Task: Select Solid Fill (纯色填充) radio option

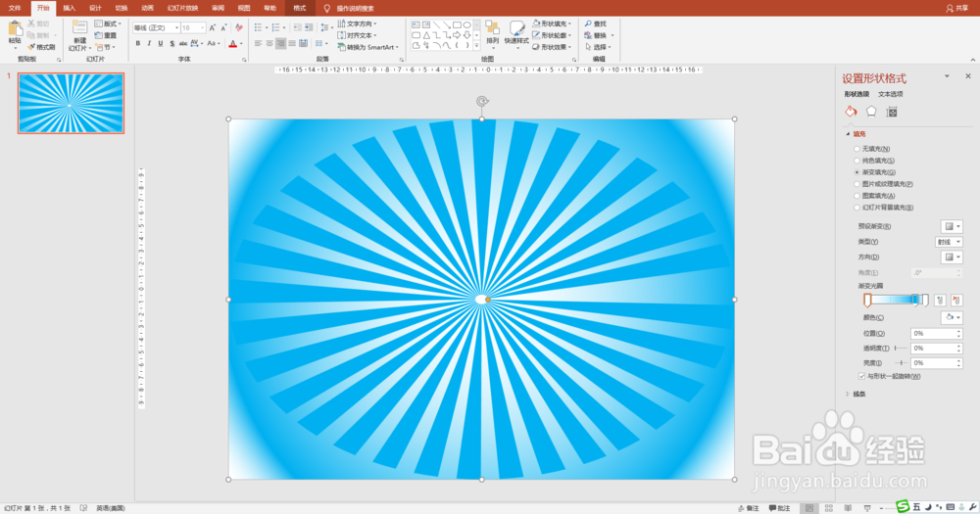Action: point(857,161)
